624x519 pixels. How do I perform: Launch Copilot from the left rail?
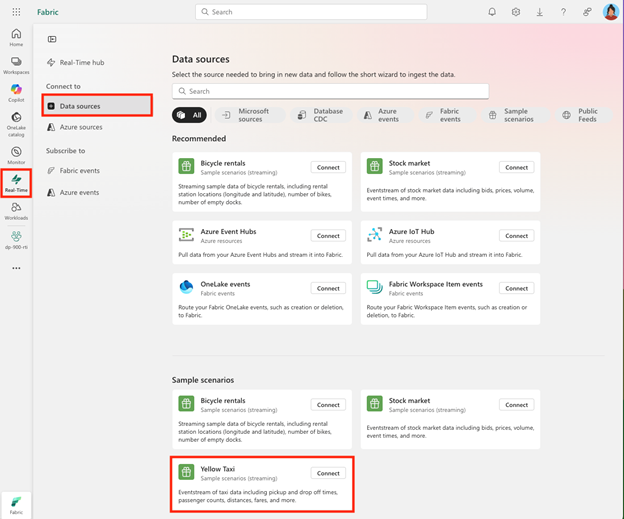point(16,93)
